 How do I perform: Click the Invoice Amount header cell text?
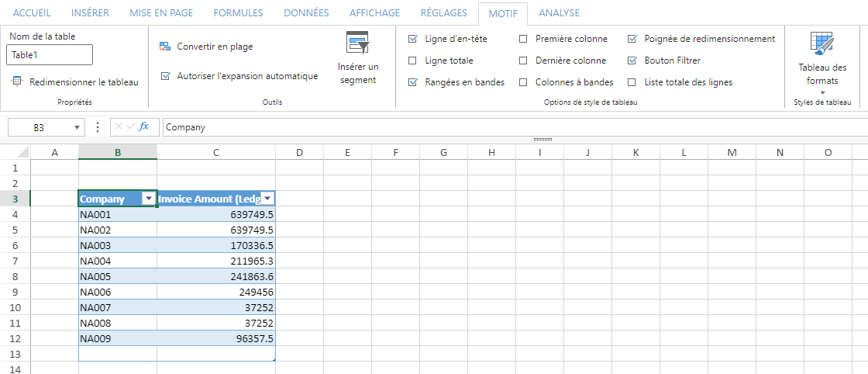pos(209,199)
